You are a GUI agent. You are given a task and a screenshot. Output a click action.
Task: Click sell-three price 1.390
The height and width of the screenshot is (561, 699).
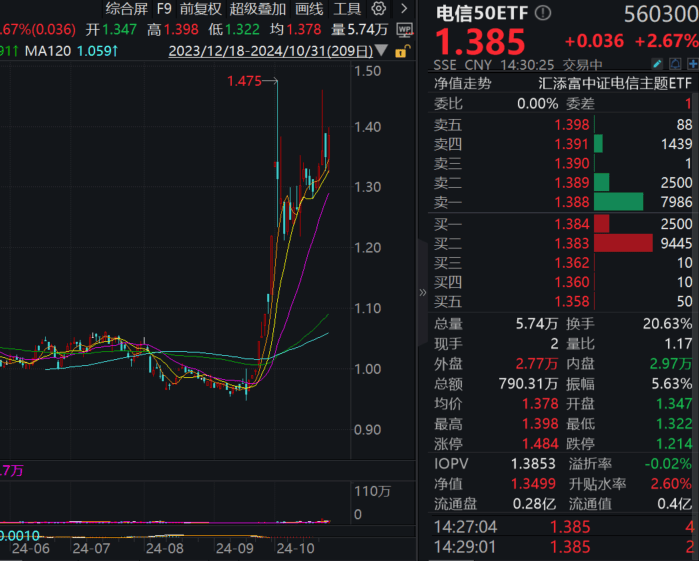pyautogui.click(x=572, y=164)
